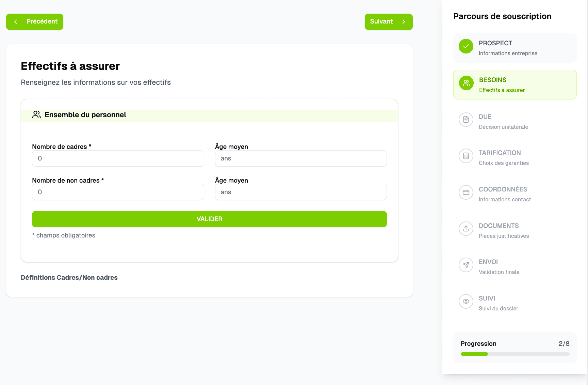This screenshot has width=588, height=385.
Task: Click the DUE document step icon
Action: tap(466, 120)
